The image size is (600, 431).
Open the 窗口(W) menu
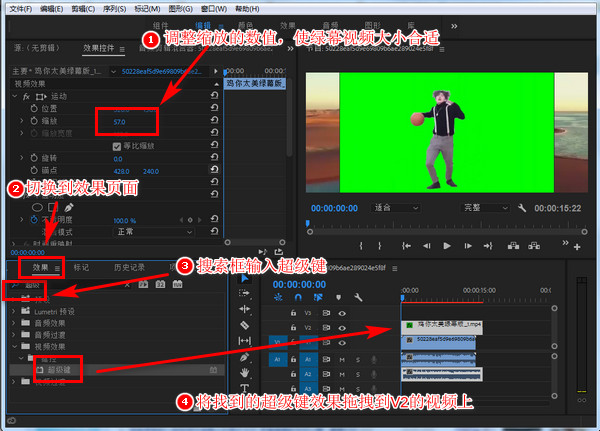pos(214,8)
